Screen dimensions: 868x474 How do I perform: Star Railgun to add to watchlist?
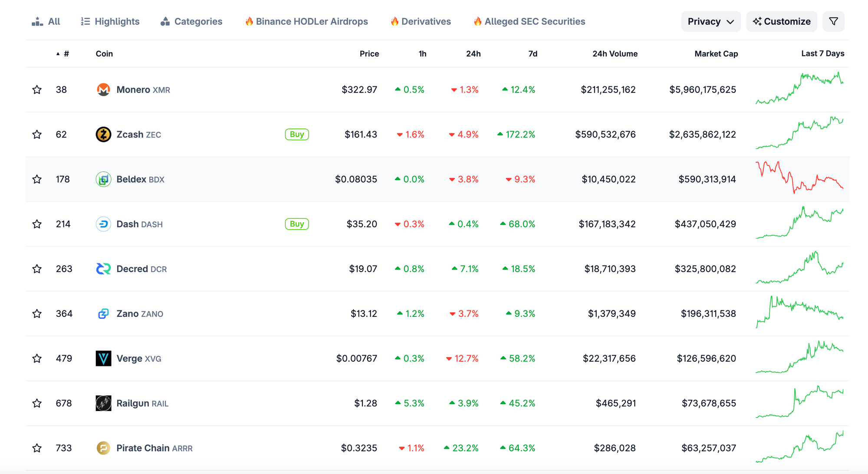point(37,403)
